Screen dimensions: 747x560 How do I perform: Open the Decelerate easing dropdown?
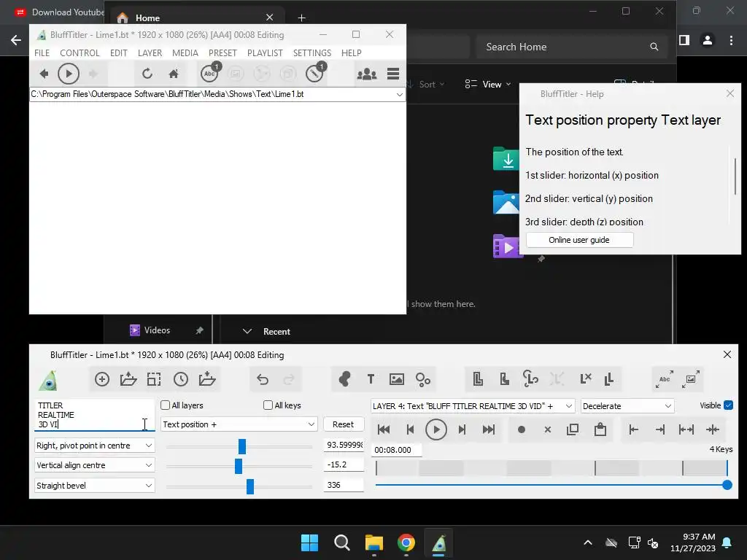click(x=627, y=406)
